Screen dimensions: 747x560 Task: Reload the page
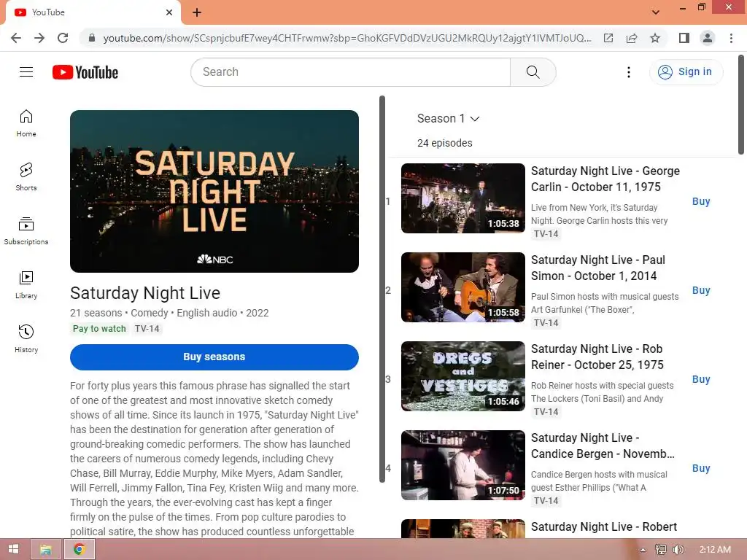click(x=63, y=38)
